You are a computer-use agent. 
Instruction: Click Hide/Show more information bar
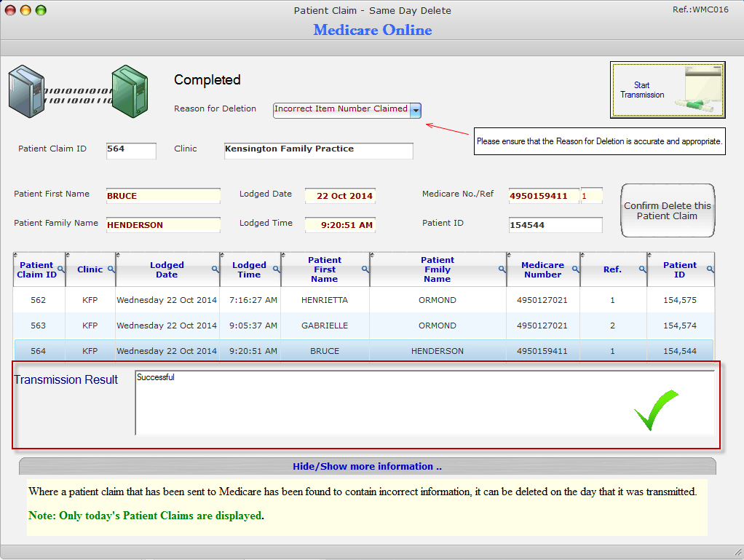coord(367,466)
